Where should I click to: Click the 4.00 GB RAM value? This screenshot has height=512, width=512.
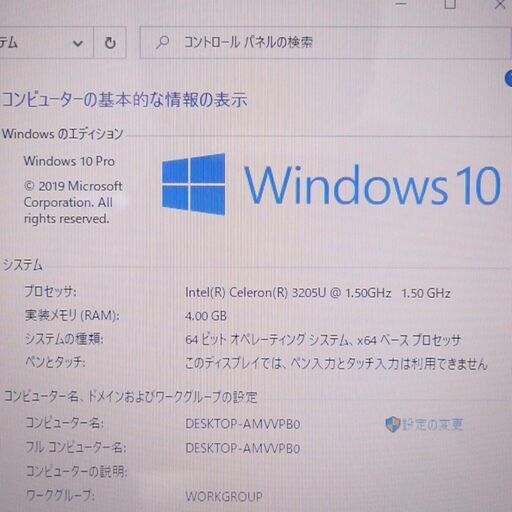coord(206,316)
